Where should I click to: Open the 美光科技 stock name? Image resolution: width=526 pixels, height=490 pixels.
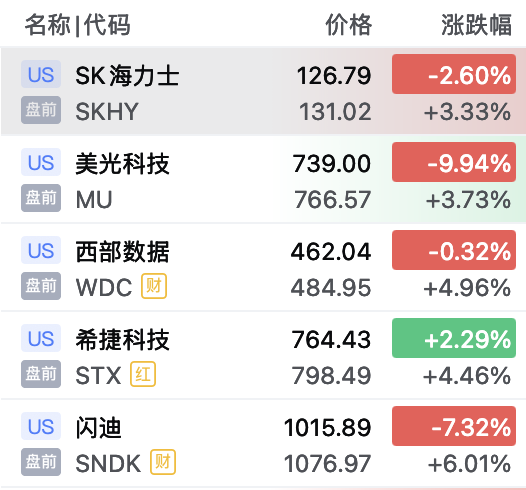click(x=122, y=164)
